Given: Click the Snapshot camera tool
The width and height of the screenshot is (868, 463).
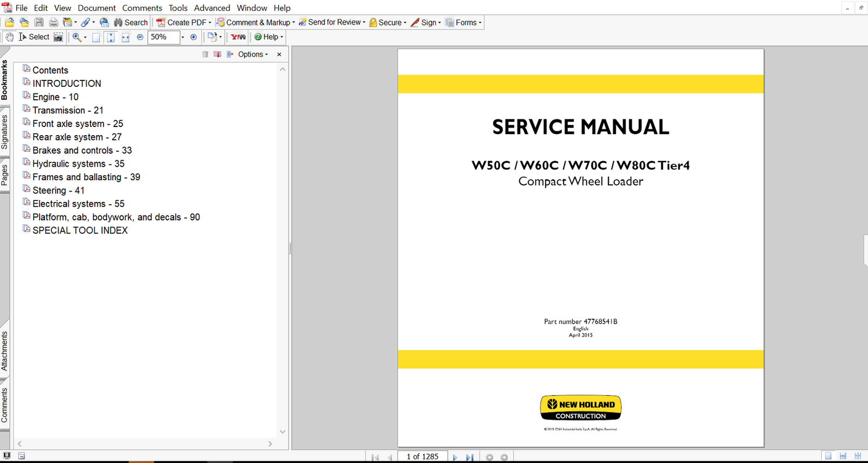Looking at the screenshot, I should point(58,37).
